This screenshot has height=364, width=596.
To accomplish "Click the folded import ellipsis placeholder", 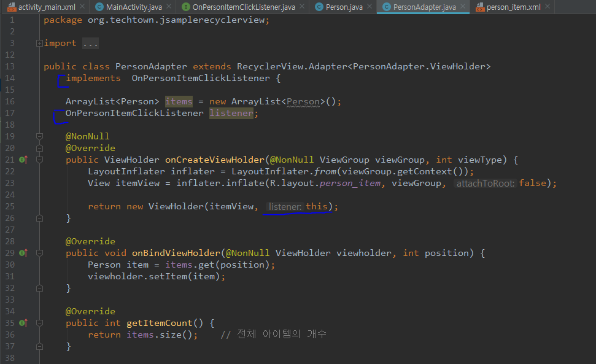I will 90,44.
